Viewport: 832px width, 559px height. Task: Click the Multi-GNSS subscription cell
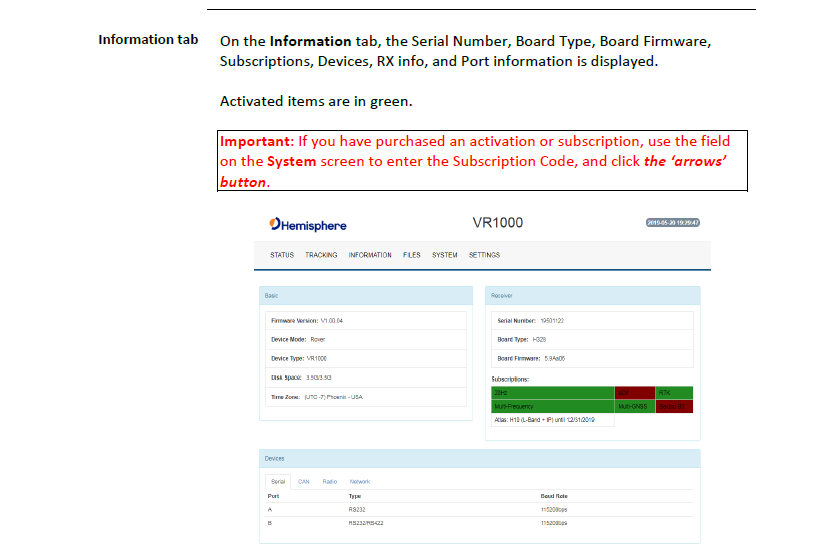634,407
